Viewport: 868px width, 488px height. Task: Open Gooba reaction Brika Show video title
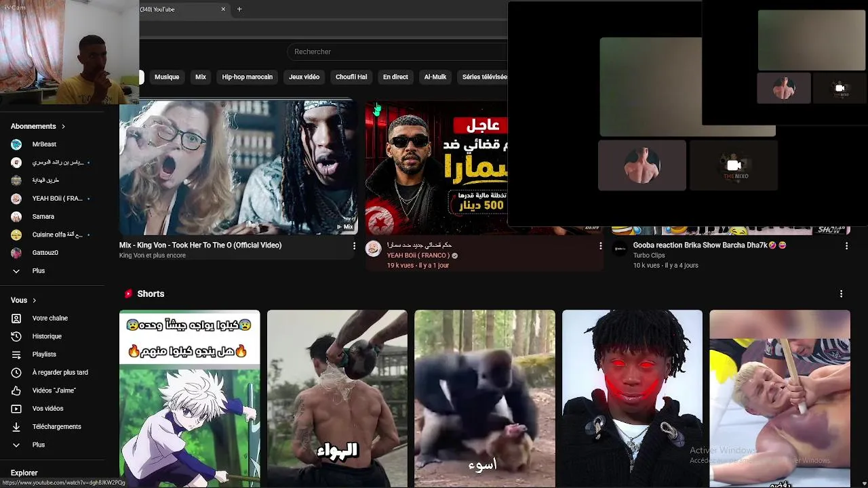tap(709, 245)
